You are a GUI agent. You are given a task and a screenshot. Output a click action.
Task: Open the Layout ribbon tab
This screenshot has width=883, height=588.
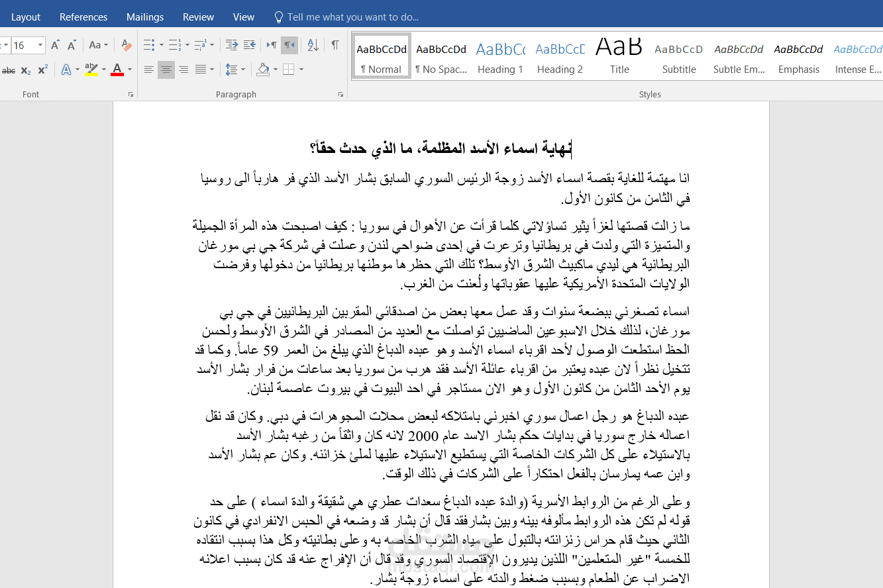click(26, 17)
